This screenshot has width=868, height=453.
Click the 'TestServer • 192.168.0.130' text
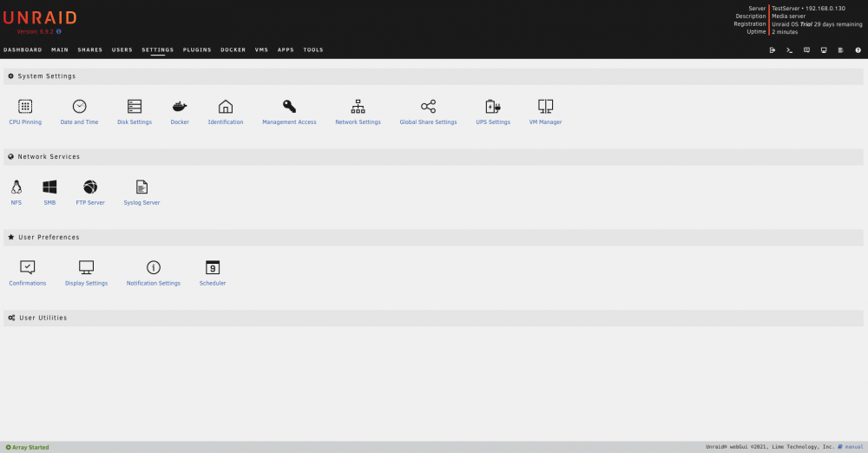808,9
